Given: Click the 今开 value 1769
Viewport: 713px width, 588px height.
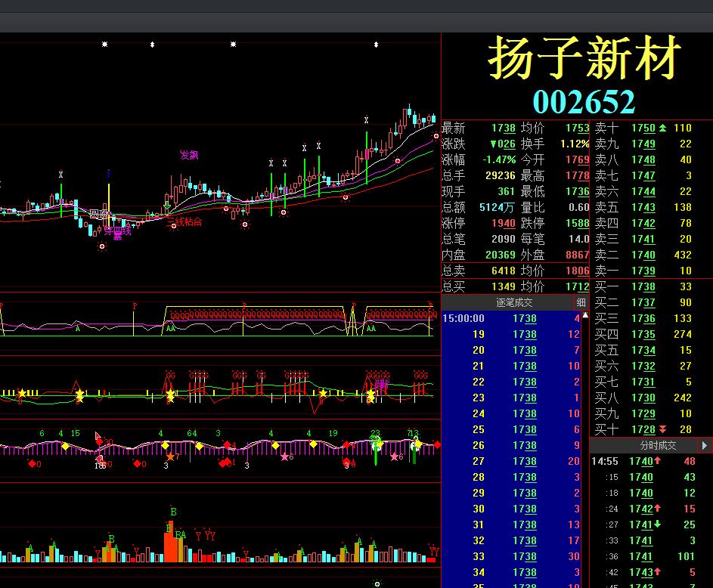Looking at the screenshot, I should (578, 160).
